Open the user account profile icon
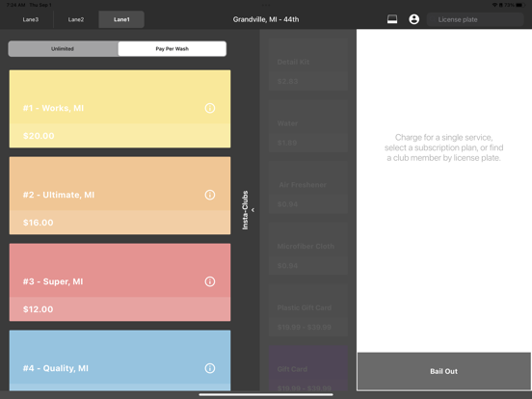This screenshot has height=399, width=532. coord(413,19)
